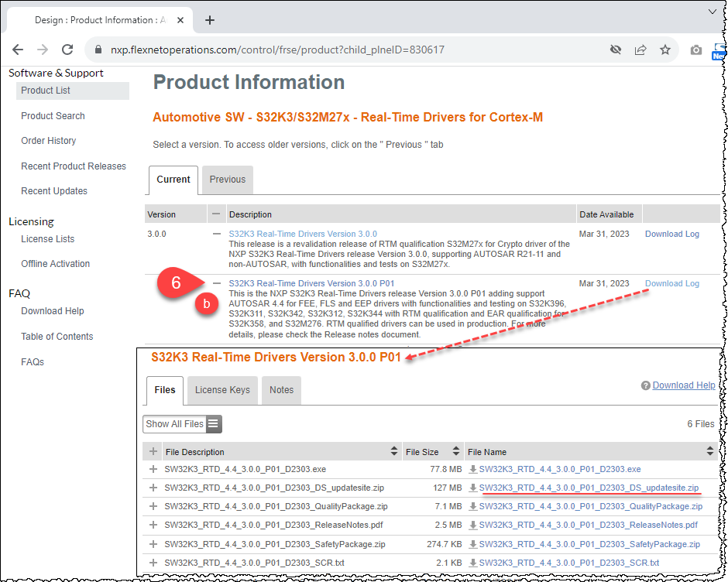This screenshot has height=582, width=728.
Task: Collapse all rows via header minus icon
Action: (216, 214)
